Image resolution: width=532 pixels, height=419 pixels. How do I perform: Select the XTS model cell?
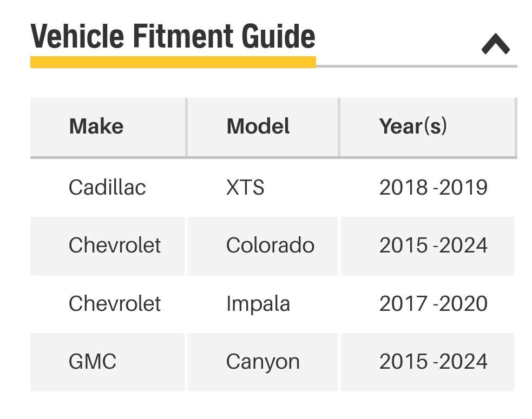point(245,188)
